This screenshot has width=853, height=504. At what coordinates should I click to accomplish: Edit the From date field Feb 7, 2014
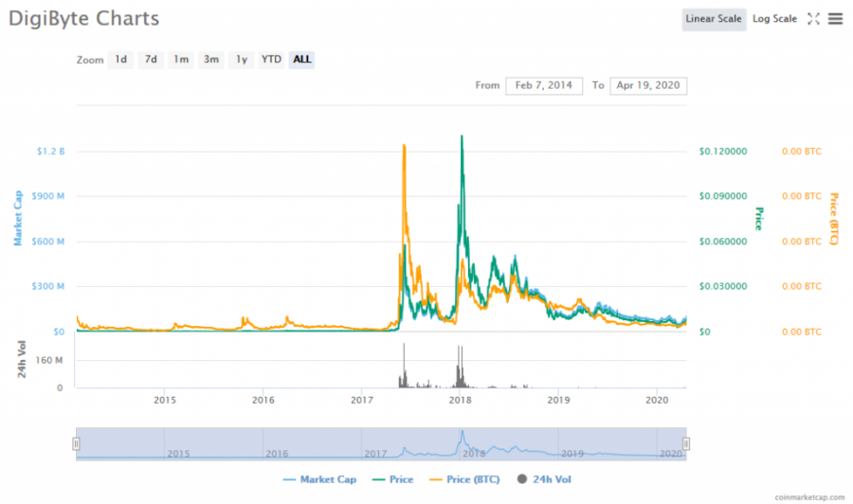pos(544,85)
